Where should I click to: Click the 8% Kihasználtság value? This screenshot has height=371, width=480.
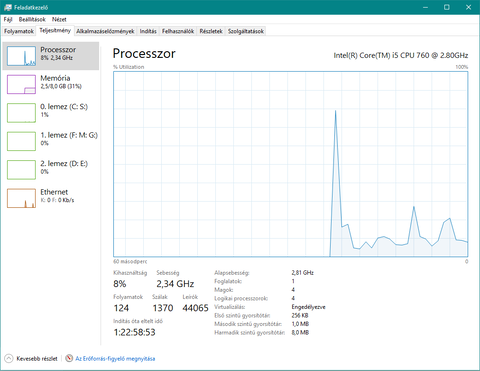pos(120,284)
